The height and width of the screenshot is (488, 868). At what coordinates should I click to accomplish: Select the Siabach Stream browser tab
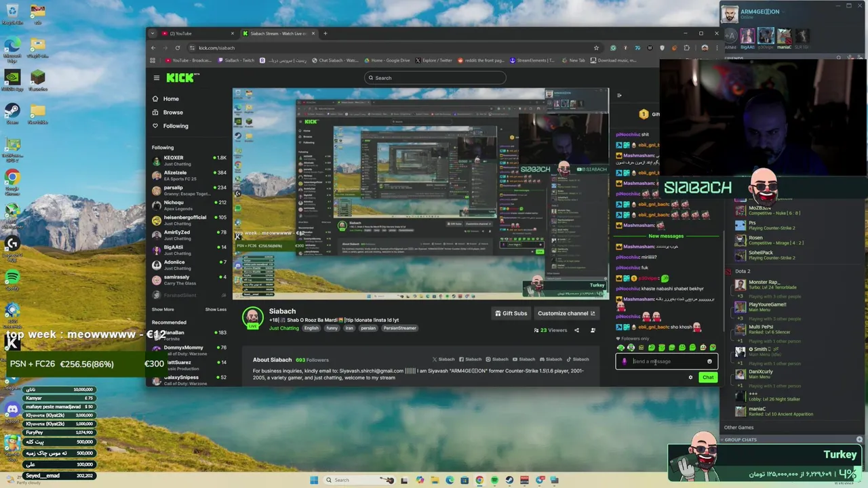pos(278,33)
